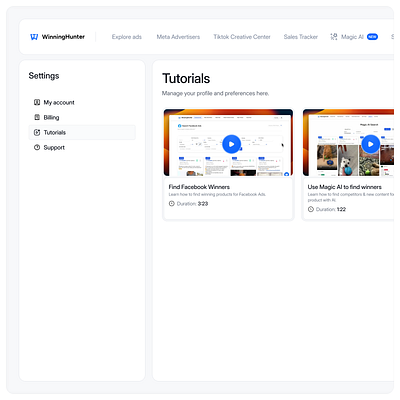400x400 pixels.
Task: Open My account settings
Action: 59,102
